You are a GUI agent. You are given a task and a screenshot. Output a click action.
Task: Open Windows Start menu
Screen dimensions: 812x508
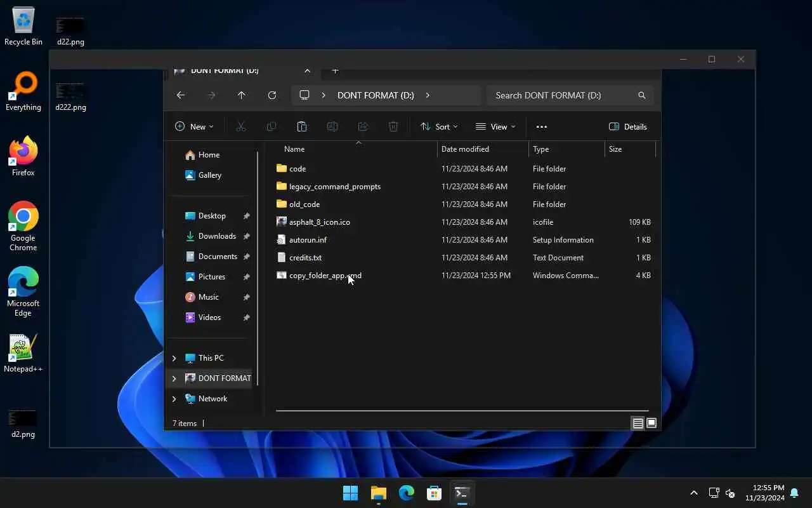(x=350, y=493)
